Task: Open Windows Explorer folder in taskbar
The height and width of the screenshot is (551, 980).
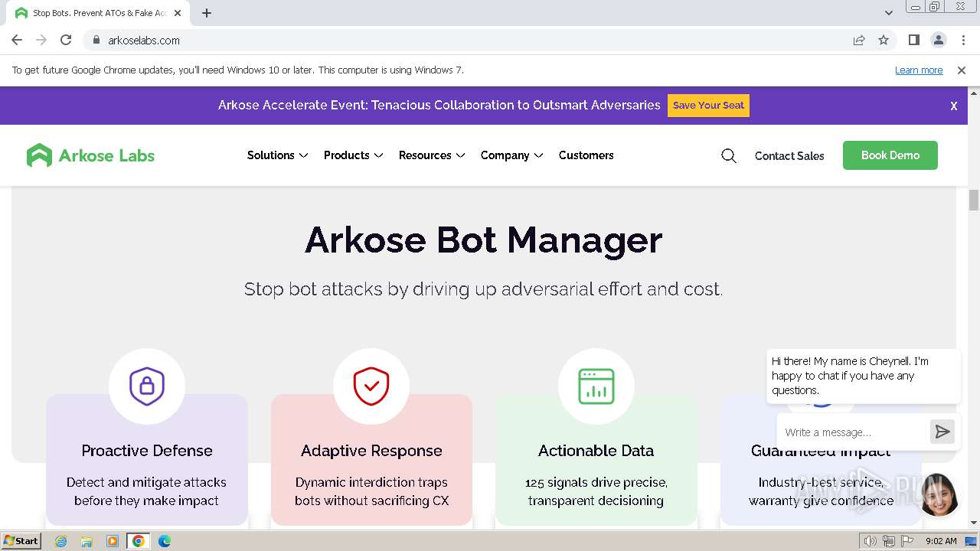Action: pyautogui.click(x=87, y=541)
